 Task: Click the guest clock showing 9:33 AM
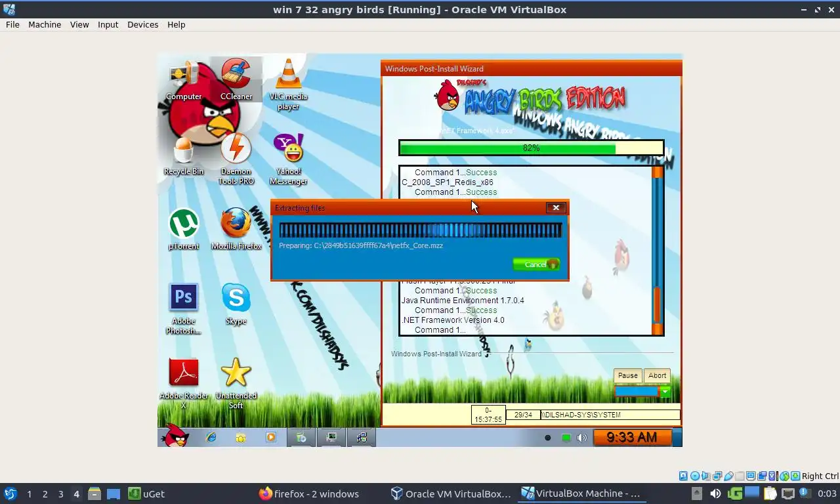coord(632,437)
